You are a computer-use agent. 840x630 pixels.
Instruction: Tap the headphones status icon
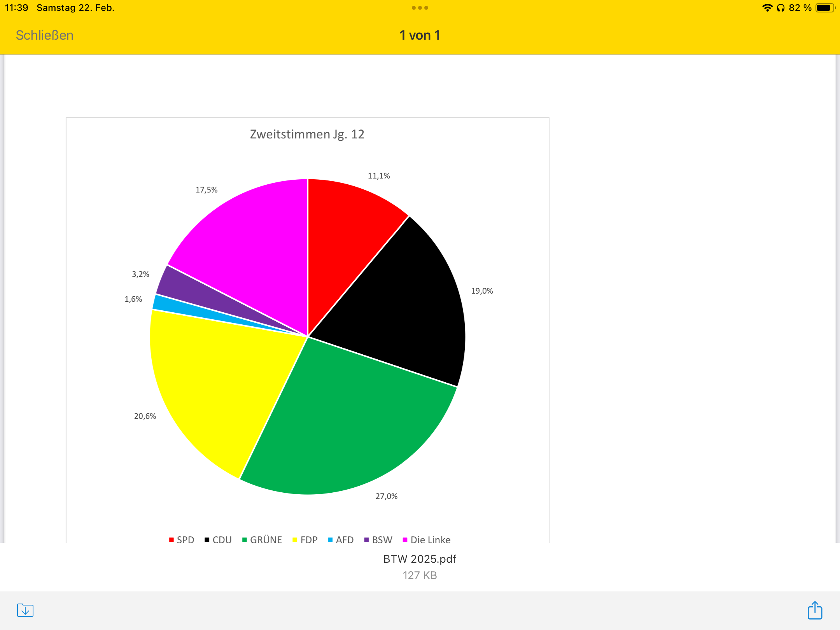pos(780,8)
